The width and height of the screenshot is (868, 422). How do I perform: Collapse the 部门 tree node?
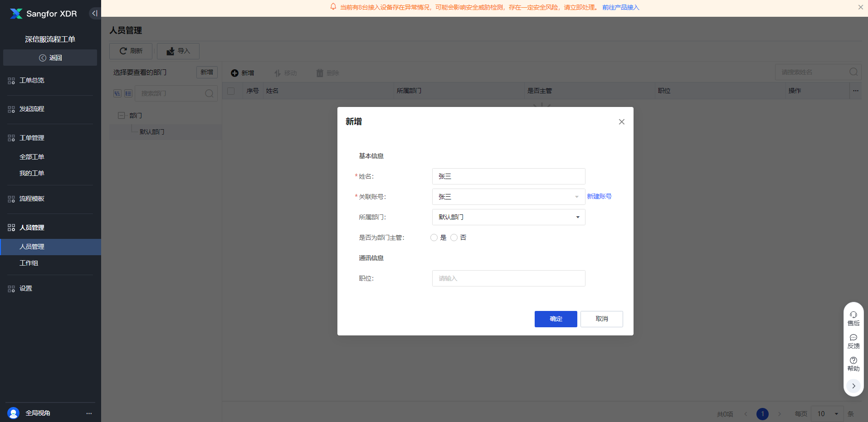tap(121, 116)
